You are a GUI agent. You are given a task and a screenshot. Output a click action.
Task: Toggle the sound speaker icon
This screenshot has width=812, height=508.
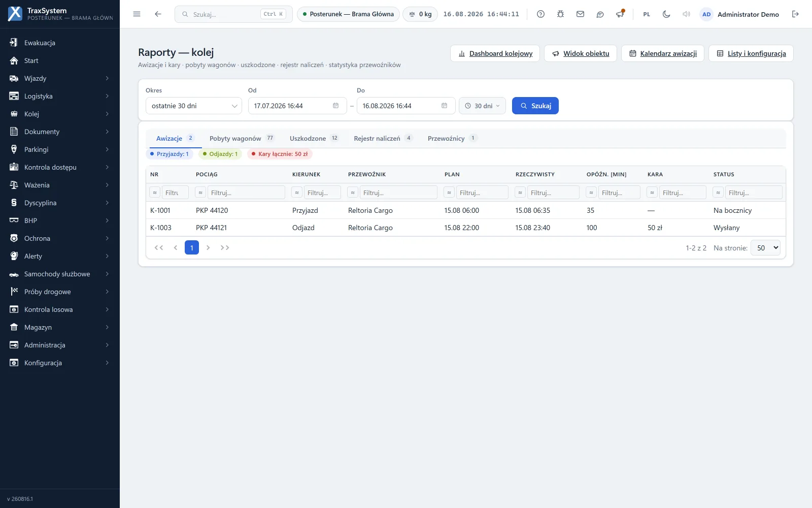(686, 14)
